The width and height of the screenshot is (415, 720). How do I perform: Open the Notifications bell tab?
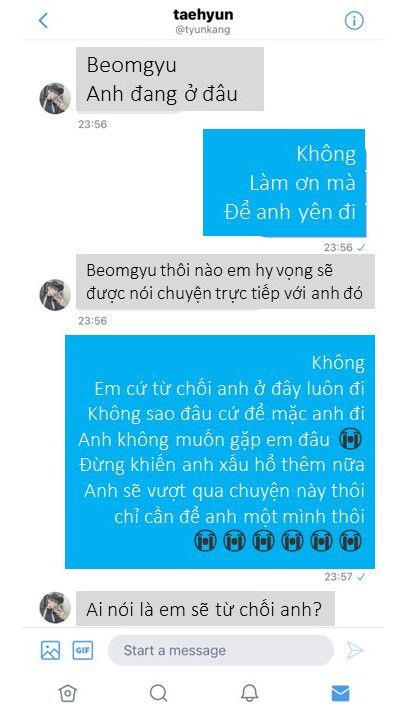(250, 693)
